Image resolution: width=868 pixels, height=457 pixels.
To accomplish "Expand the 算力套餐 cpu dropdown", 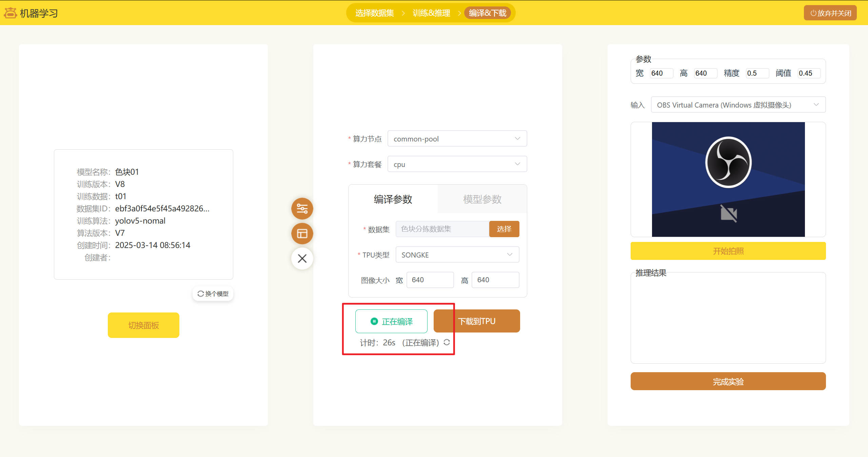I will 457,164.
